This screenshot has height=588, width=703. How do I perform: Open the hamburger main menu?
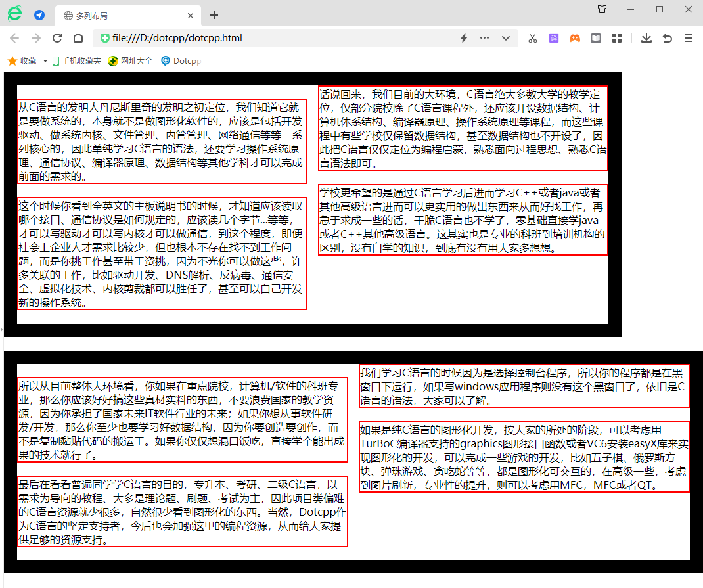pyautogui.click(x=689, y=38)
